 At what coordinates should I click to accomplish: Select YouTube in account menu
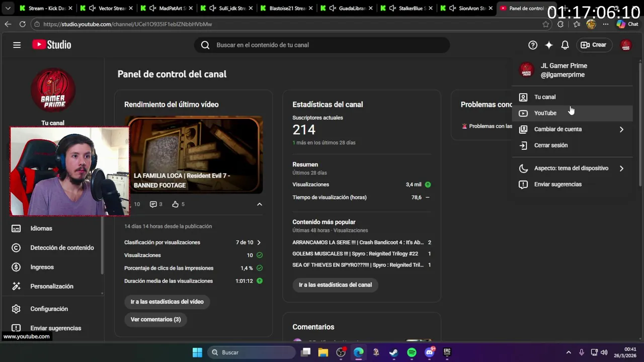click(573, 113)
